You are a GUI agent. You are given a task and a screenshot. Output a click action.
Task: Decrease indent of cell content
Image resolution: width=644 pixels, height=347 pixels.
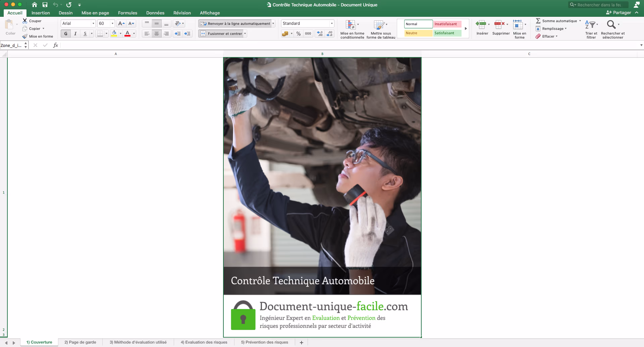pos(178,34)
